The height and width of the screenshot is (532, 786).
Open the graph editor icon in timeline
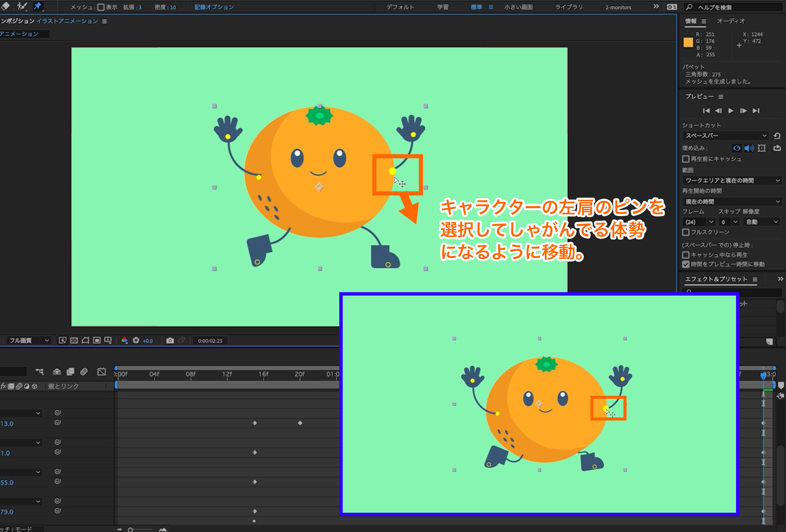(x=101, y=372)
